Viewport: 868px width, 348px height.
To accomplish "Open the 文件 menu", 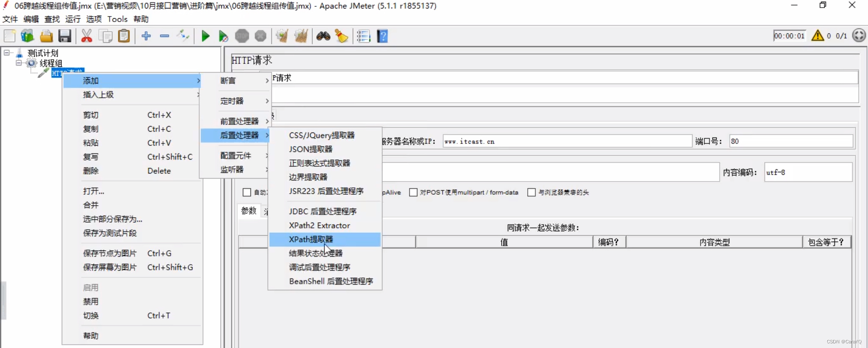I will pyautogui.click(x=10, y=19).
